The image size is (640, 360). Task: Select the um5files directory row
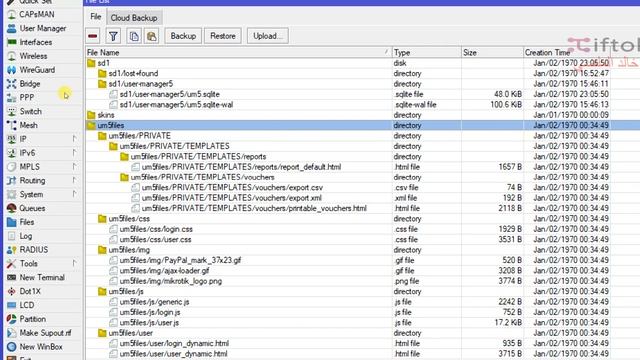[x=362, y=125]
